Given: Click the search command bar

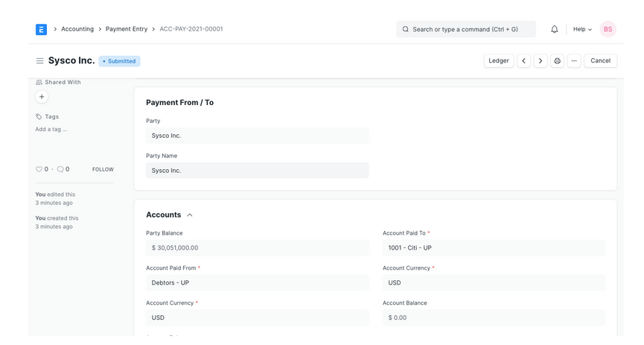Looking at the screenshot, I should (466, 29).
